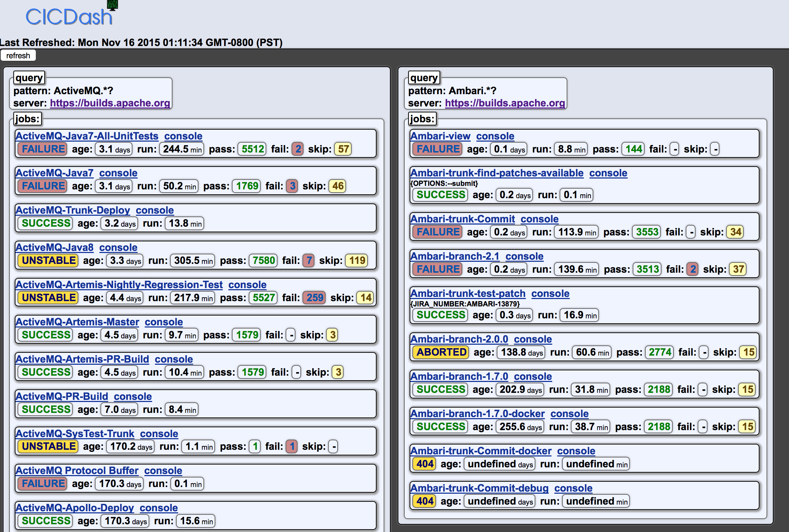Click skip count 119 for ActiveMQ-Java8
The width and height of the screenshot is (789, 532).
357,260
